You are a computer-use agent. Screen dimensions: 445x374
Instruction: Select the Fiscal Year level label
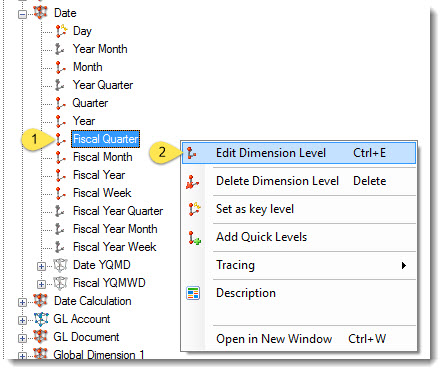coord(99,175)
